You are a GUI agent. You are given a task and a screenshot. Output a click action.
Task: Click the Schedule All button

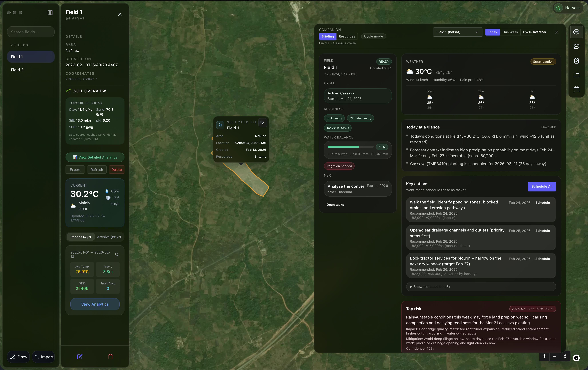(542, 186)
